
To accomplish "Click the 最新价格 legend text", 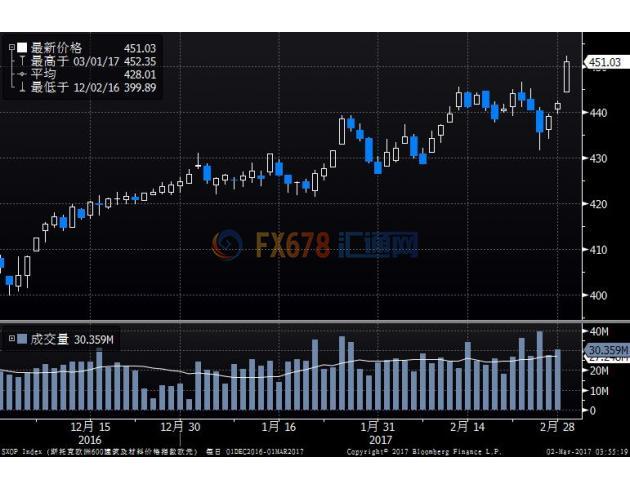I will pyautogui.click(x=56, y=47).
